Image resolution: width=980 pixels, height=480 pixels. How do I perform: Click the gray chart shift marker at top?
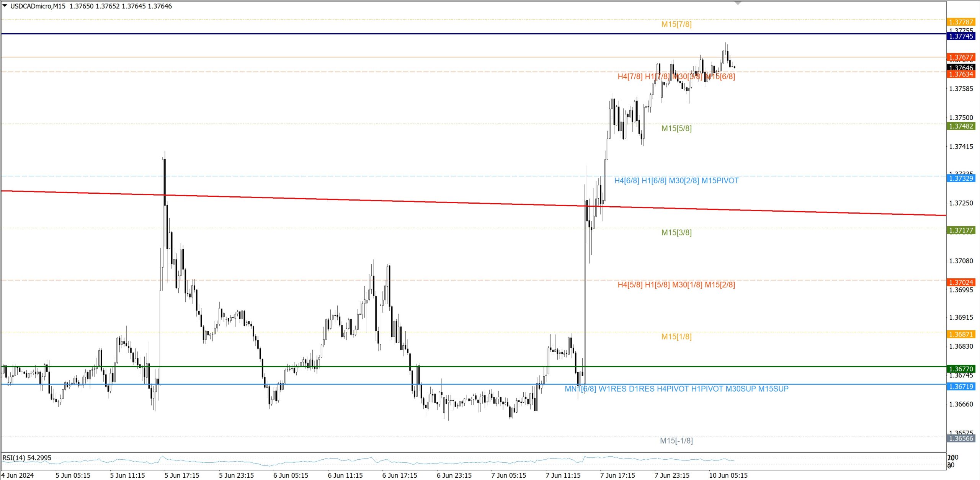point(738,3)
